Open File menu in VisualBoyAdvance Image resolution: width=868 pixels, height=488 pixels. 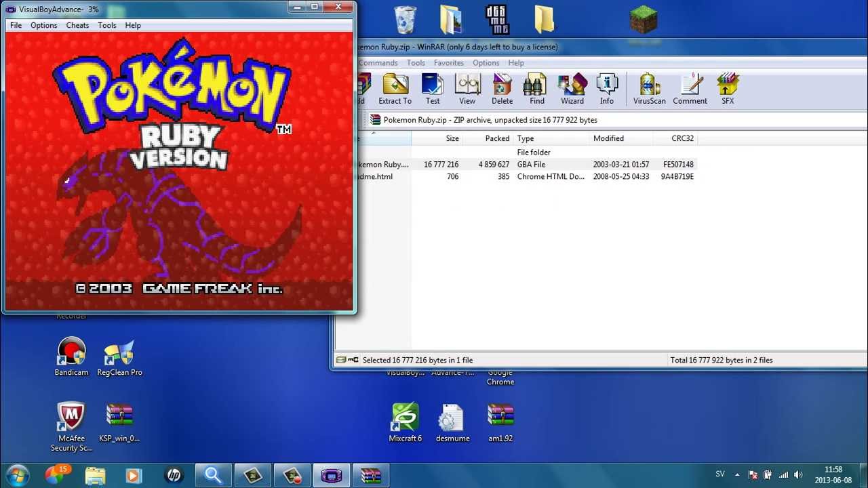coord(16,25)
